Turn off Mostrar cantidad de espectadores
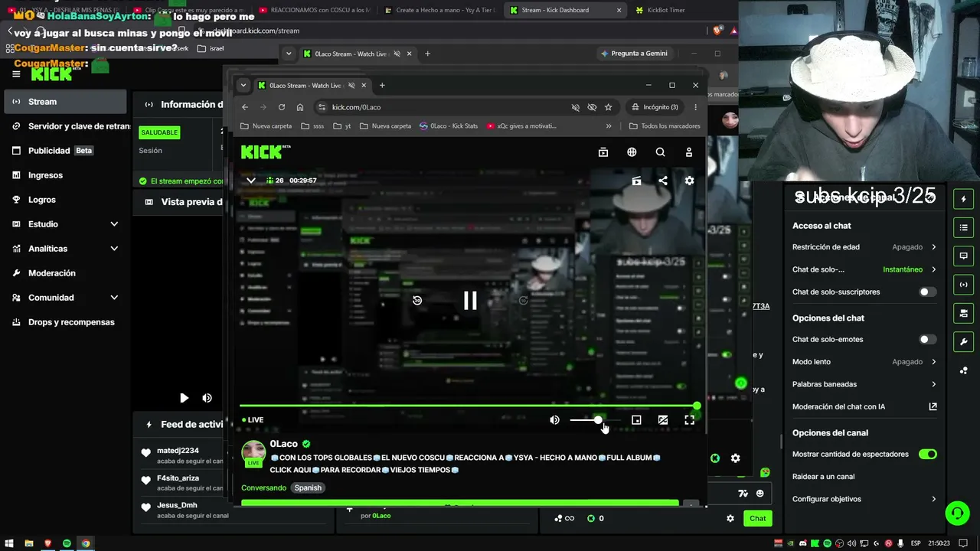 click(927, 454)
